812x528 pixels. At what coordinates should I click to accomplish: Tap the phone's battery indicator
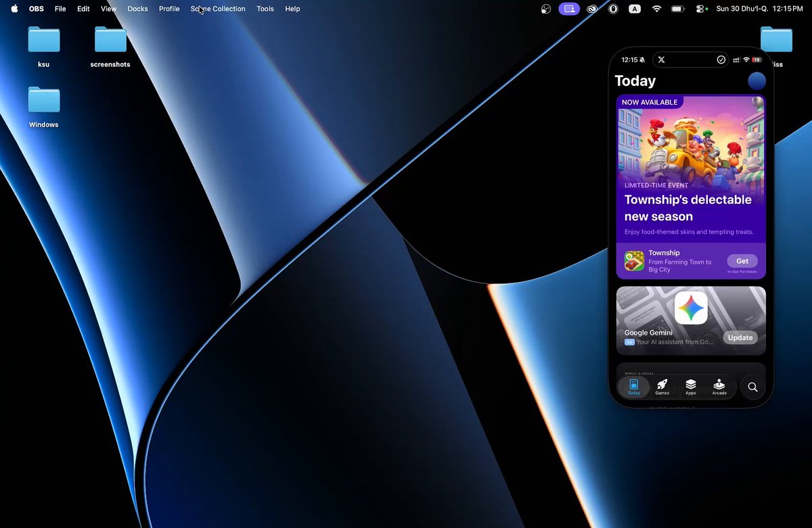coord(757,59)
